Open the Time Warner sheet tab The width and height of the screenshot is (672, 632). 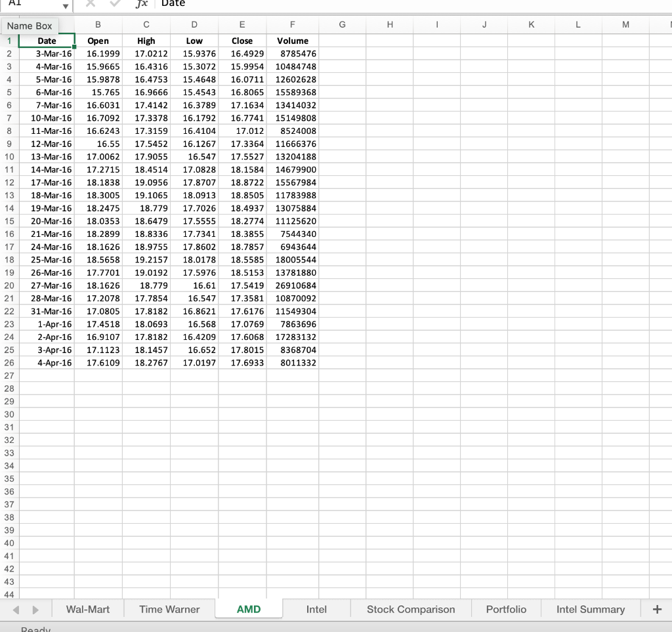[169, 609]
